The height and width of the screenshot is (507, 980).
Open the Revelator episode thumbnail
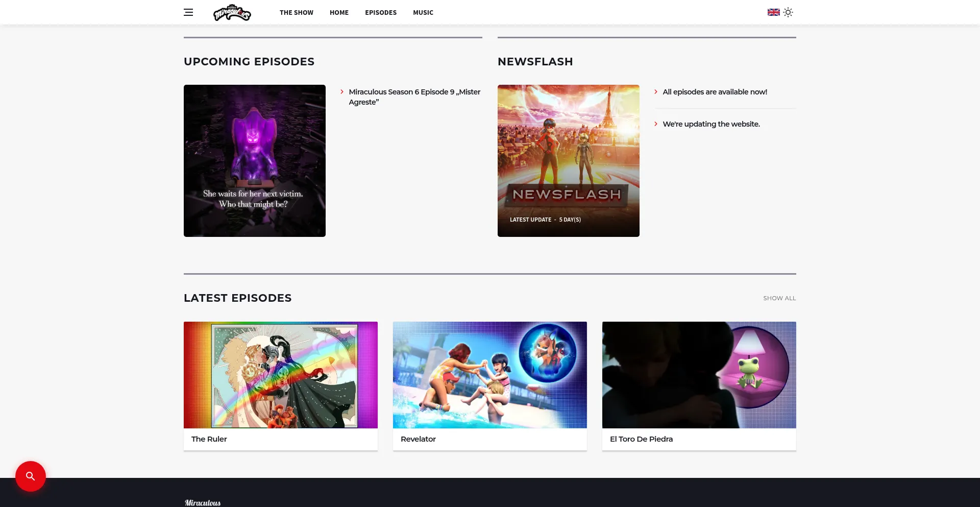[x=490, y=375]
